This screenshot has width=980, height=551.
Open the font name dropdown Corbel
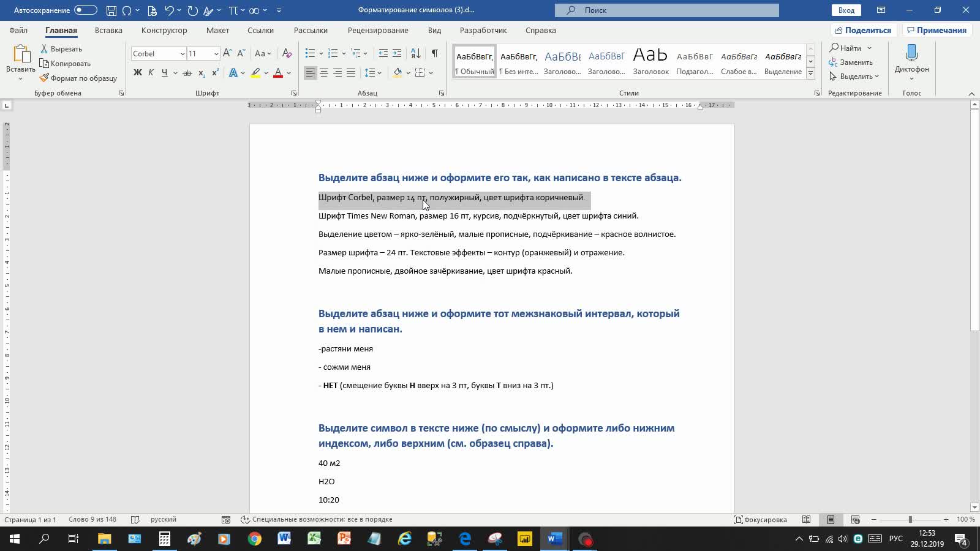tap(183, 54)
